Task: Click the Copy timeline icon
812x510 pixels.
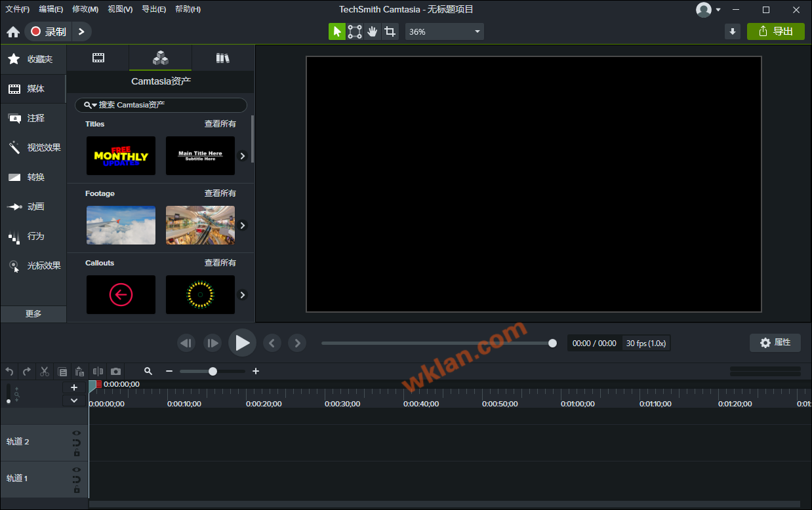Action: pyautogui.click(x=62, y=371)
